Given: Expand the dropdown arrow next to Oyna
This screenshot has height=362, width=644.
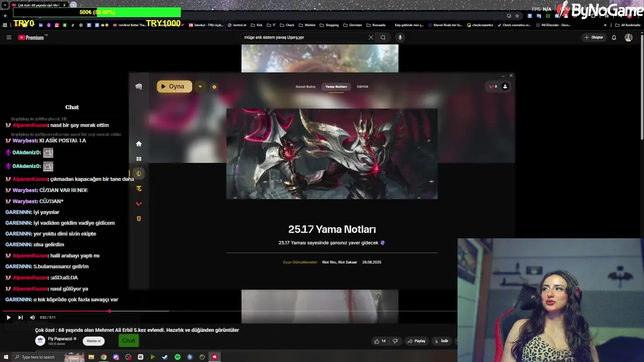Looking at the screenshot, I should coord(200,86).
